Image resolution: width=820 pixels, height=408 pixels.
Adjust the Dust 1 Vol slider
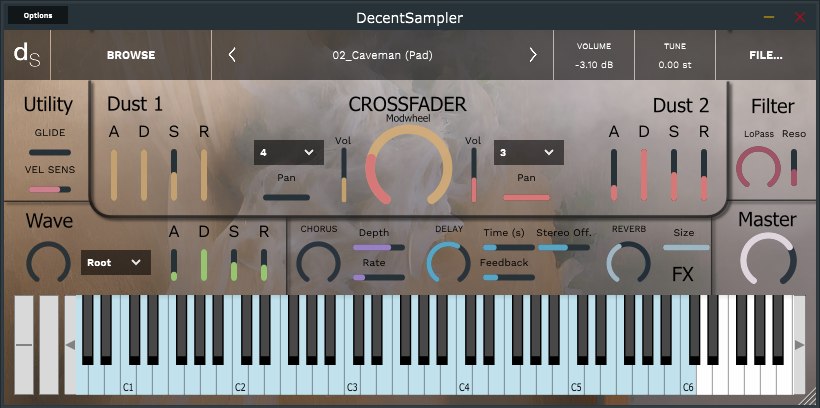(344, 175)
